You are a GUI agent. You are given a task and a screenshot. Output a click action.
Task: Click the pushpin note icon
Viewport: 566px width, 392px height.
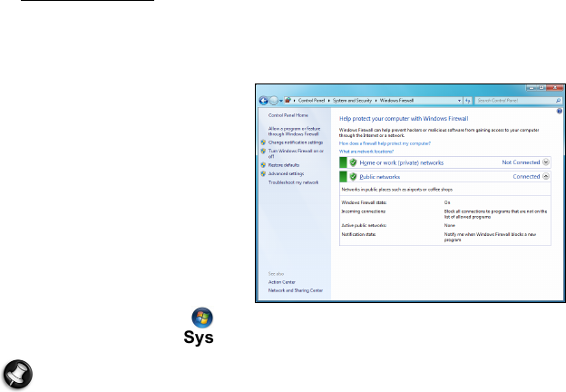click(18, 374)
